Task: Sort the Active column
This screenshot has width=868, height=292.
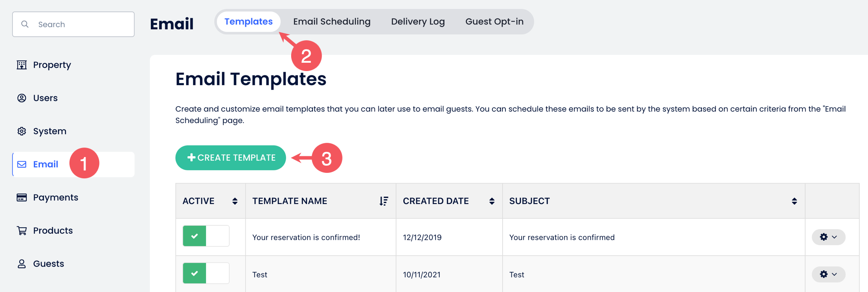Action: pos(235,201)
